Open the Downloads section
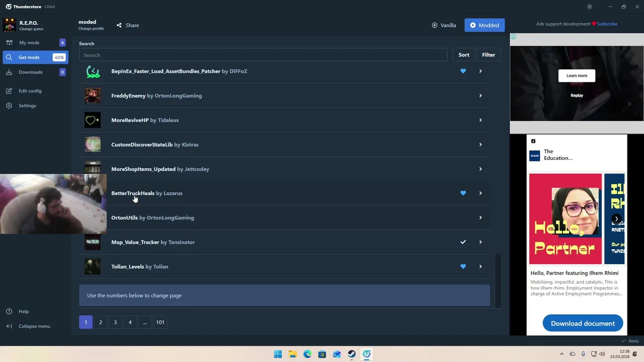This screenshot has width=644, height=362. [35, 72]
